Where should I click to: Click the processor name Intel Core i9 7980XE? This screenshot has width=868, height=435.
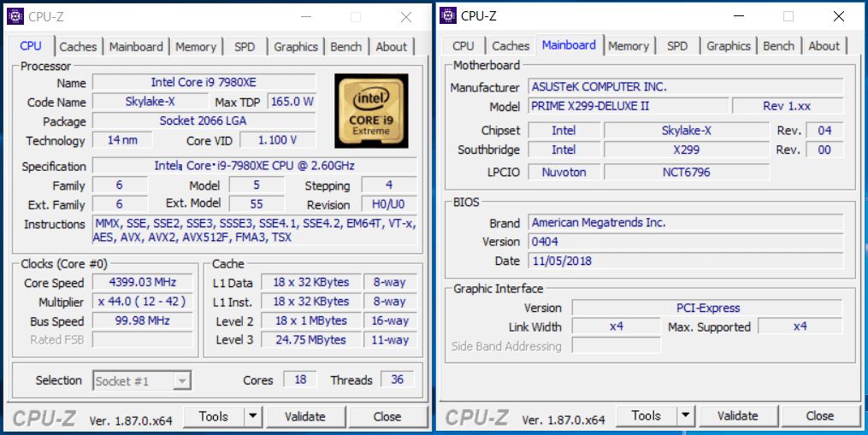point(204,82)
